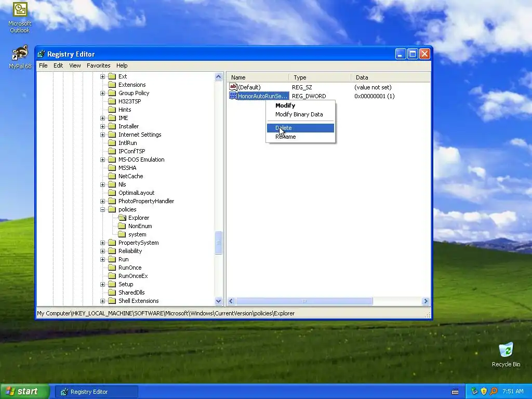Sort values by Type column header

pos(320,77)
